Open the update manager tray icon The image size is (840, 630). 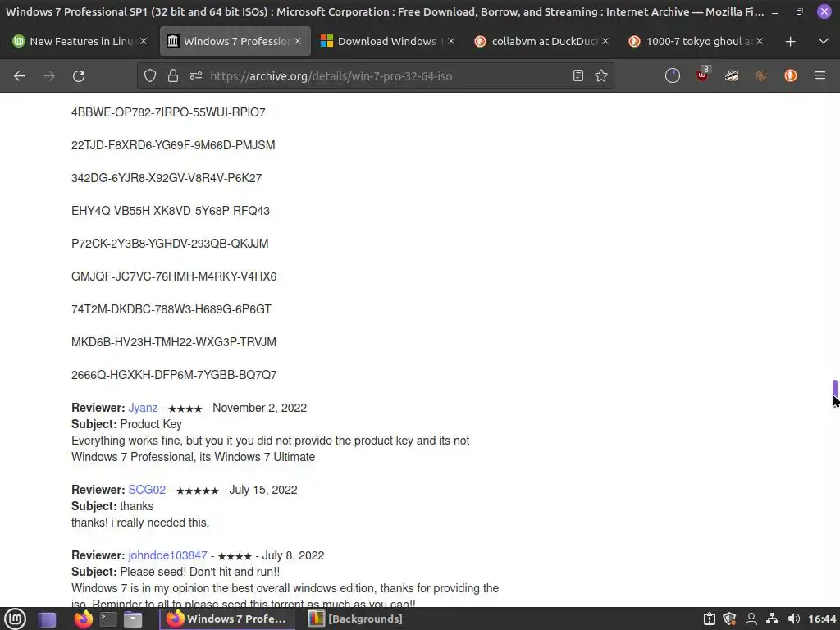(x=710, y=619)
